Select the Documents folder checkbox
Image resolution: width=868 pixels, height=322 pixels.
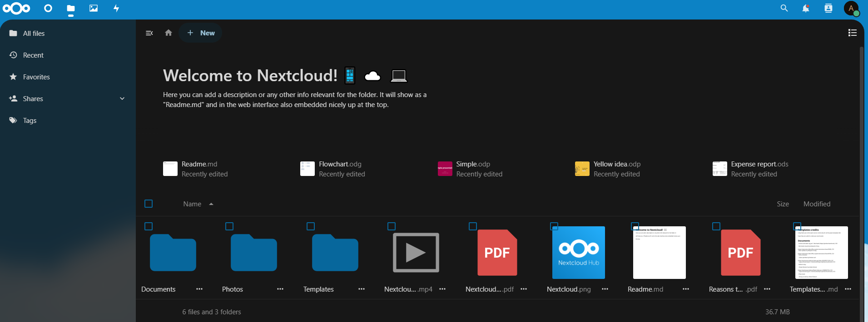[149, 226]
